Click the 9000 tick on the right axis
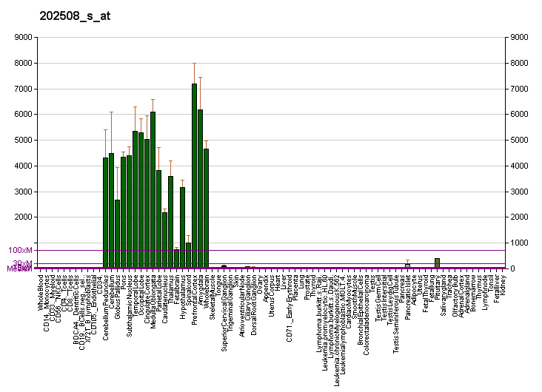542x392 pixels. point(518,37)
